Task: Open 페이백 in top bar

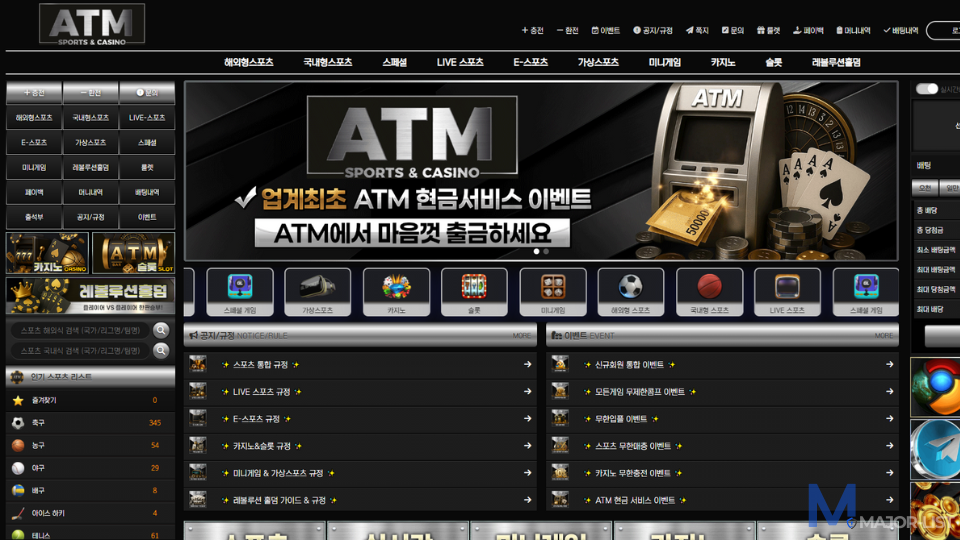Action: (808, 30)
